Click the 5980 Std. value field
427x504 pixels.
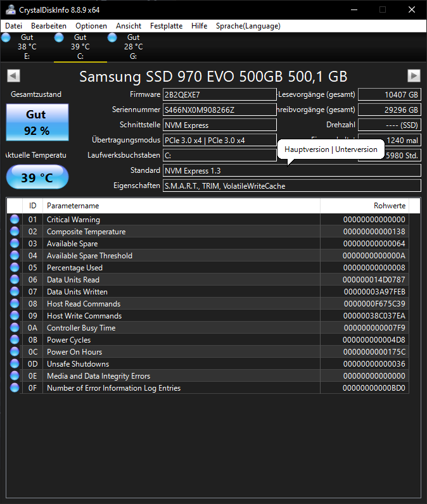[402, 155]
